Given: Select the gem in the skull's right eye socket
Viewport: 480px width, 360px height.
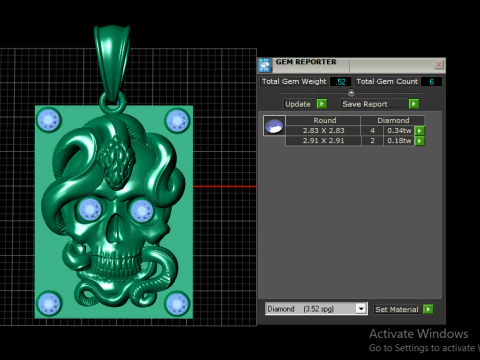Looking at the screenshot, I should (142, 210).
